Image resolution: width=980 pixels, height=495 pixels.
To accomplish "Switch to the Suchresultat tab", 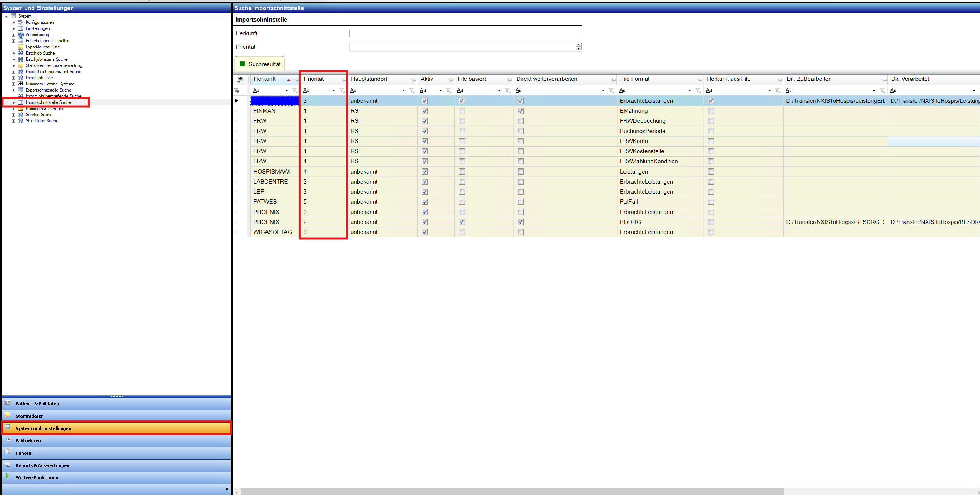I will 260,64.
